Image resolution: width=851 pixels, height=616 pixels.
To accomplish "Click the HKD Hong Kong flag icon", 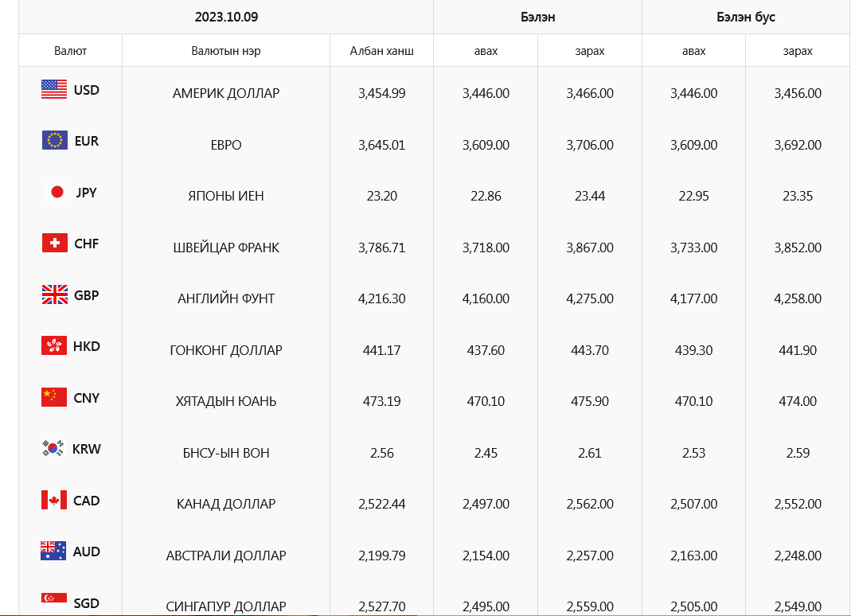I will (x=54, y=346).
